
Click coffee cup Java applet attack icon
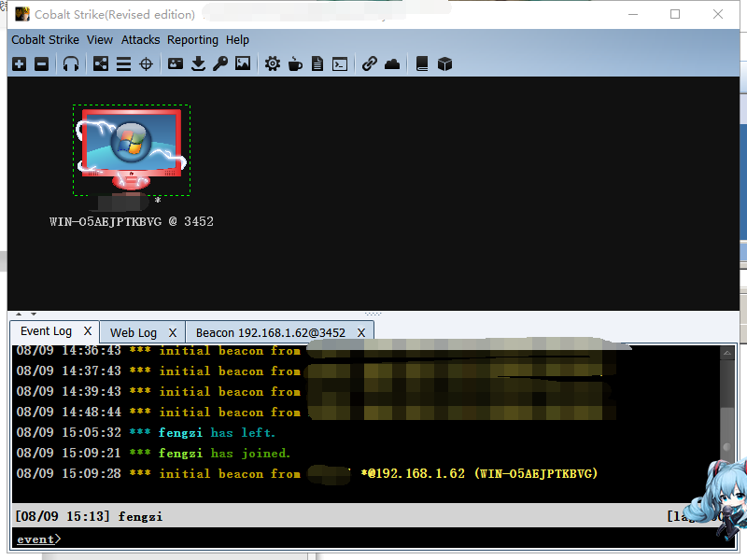[295, 63]
